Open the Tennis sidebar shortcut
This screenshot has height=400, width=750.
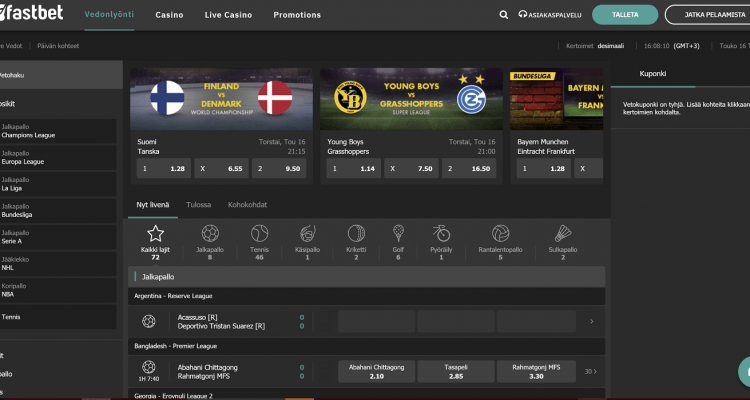coord(58,317)
